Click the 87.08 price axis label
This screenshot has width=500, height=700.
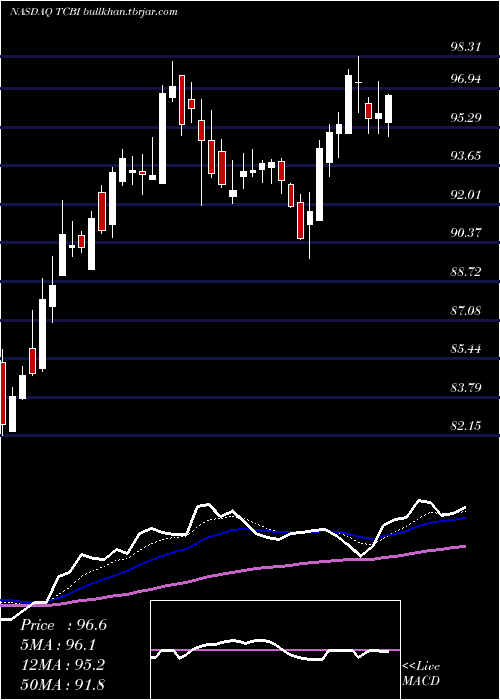pos(466,310)
